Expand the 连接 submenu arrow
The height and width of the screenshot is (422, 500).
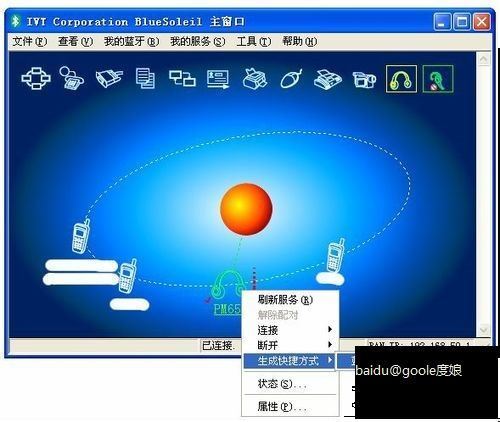pyautogui.click(x=330, y=329)
